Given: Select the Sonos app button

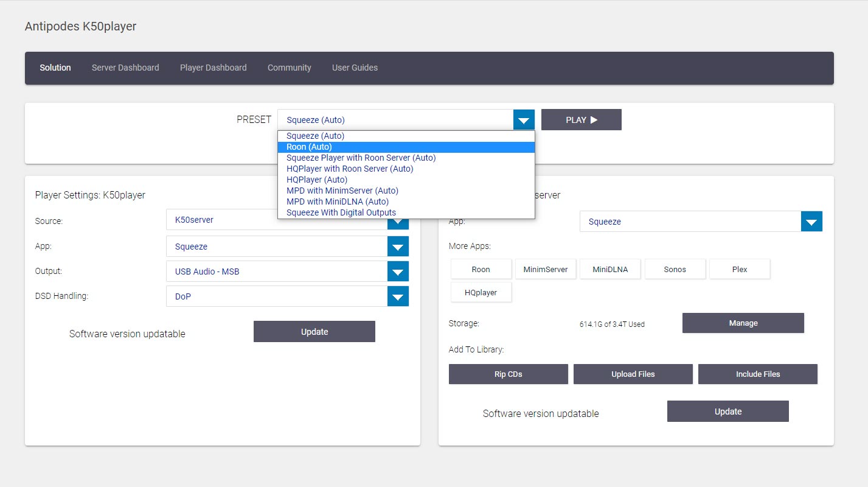Looking at the screenshot, I should pos(675,269).
